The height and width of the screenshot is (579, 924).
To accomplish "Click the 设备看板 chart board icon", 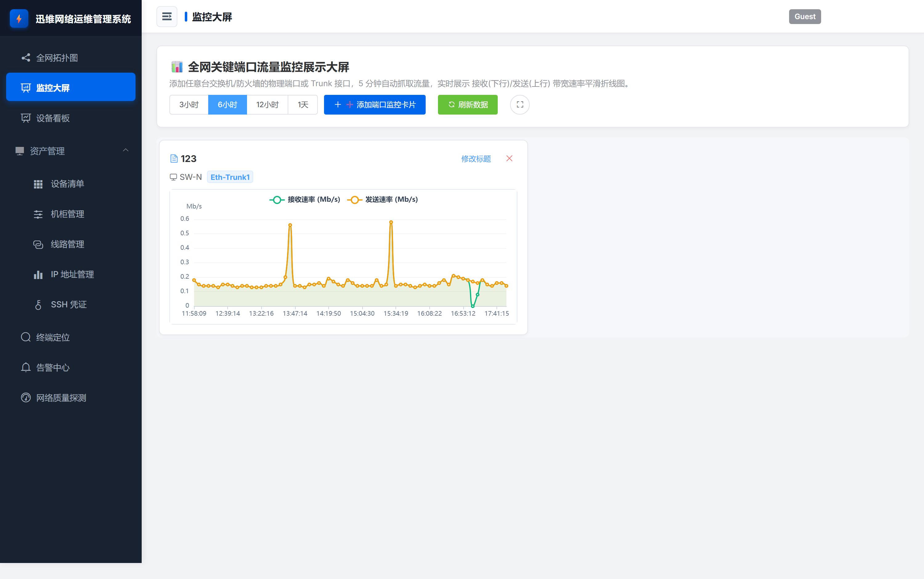I will click(x=26, y=118).
